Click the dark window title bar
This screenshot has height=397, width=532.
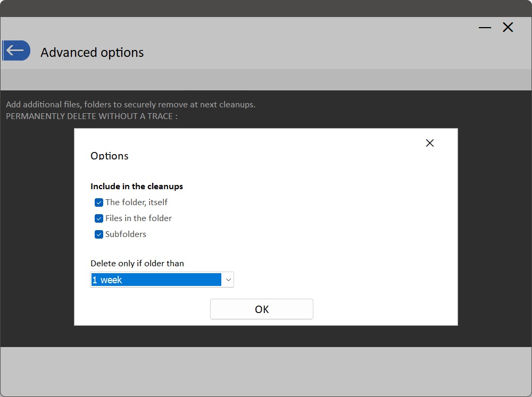point(266,8)
